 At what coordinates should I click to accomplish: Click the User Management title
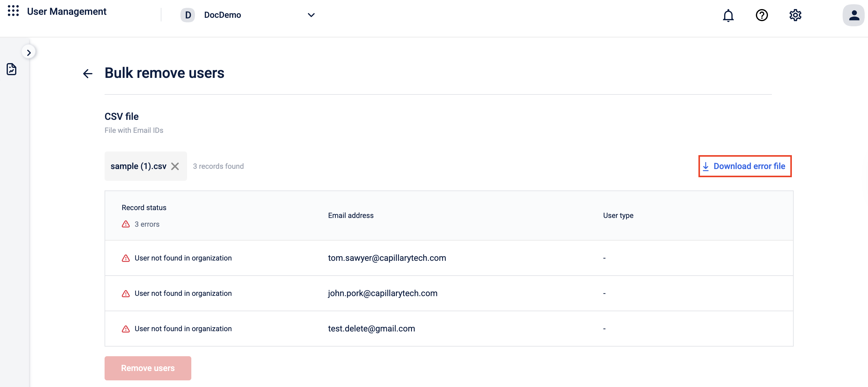click(67, 11)
